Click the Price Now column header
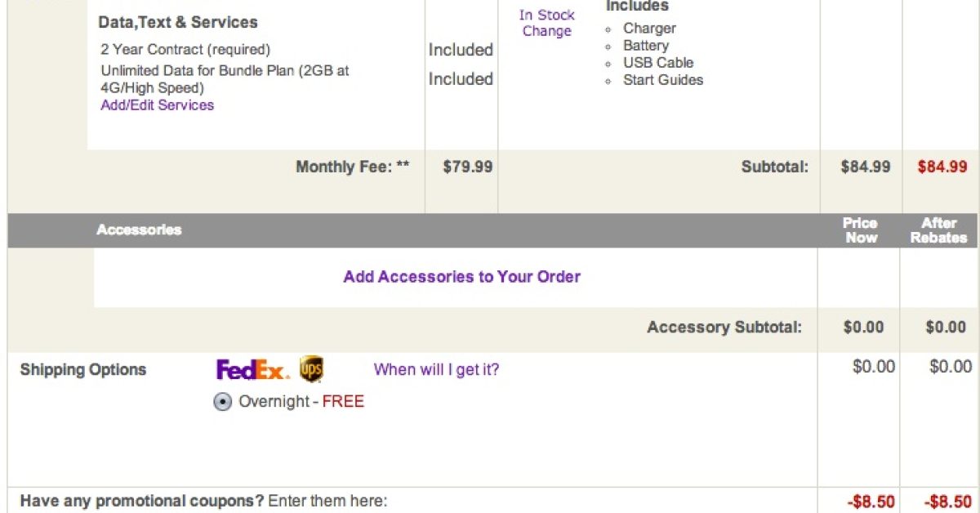 (x=861, y=230)
